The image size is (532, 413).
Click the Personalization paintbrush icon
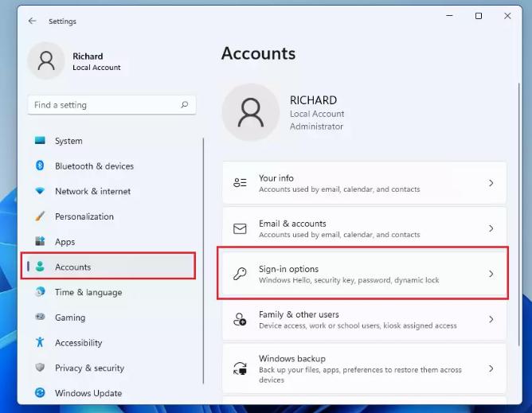click(40, 216)
